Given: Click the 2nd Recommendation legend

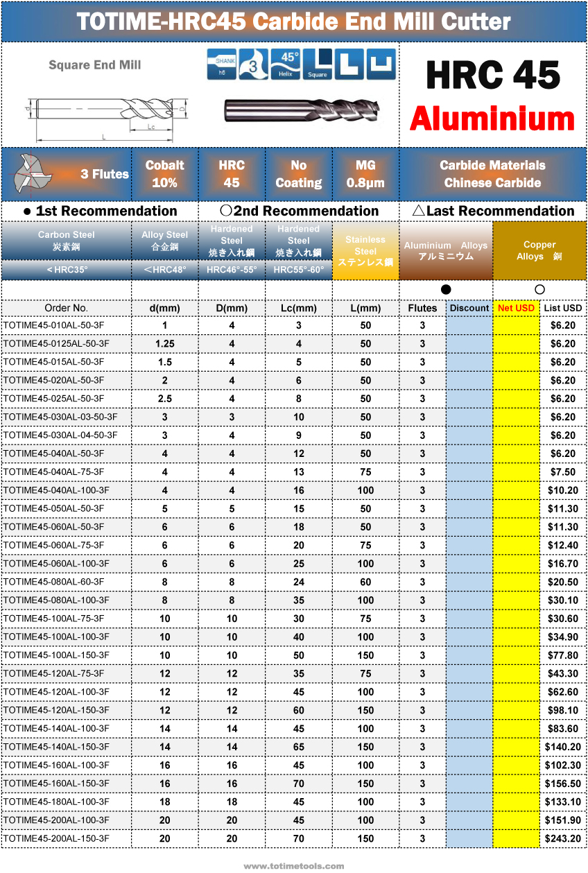Looking at the screenshot, I should 299,211.
